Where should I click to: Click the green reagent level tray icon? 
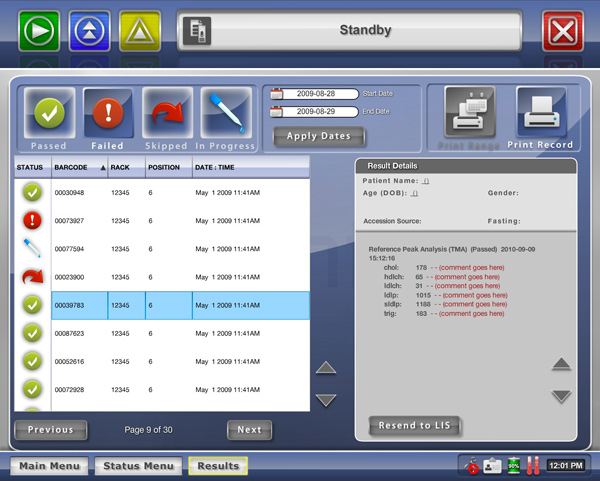tap(514, 465)
